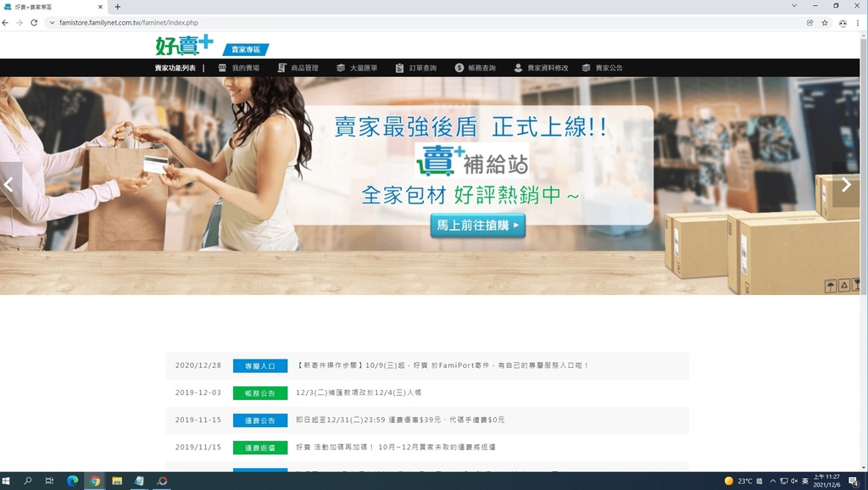
Task: Open the Chrome three-dot menu
Action: point(858,23)
